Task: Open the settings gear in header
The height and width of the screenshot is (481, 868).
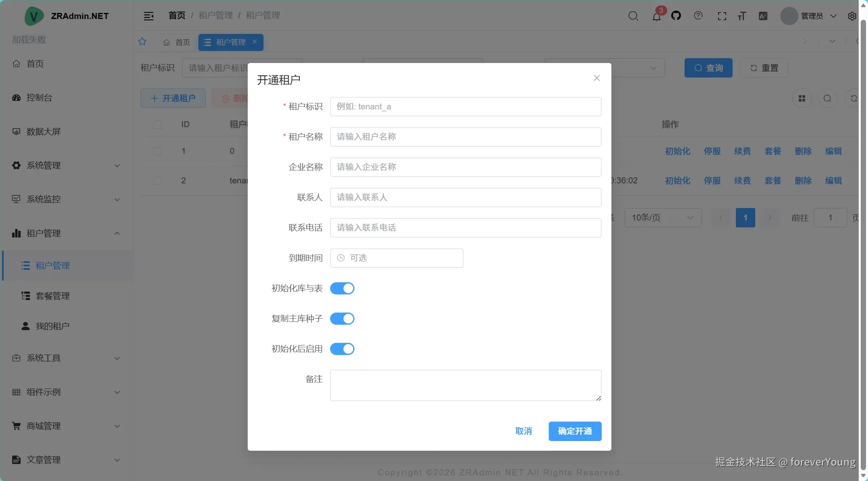Action: click(852, 16)
